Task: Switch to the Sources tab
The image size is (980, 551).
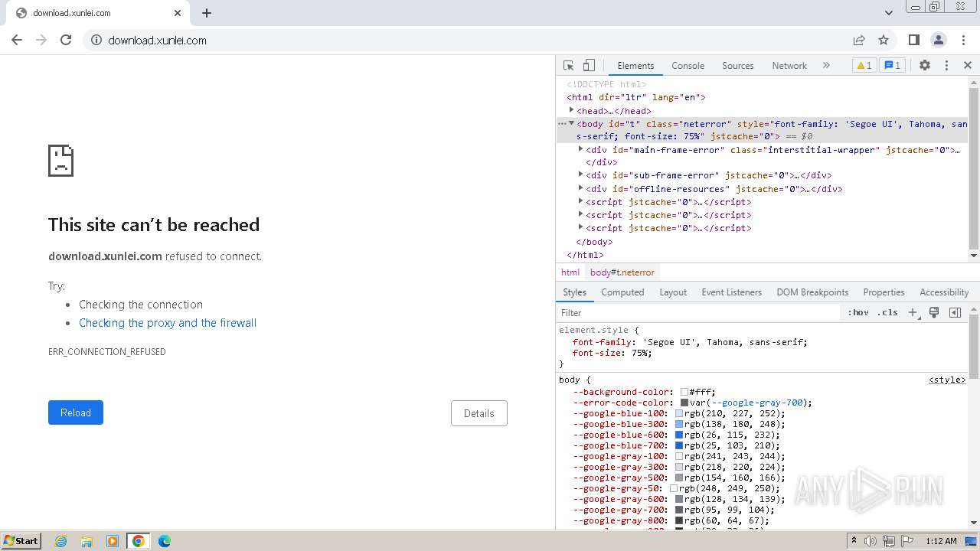Action: (738, 66)
